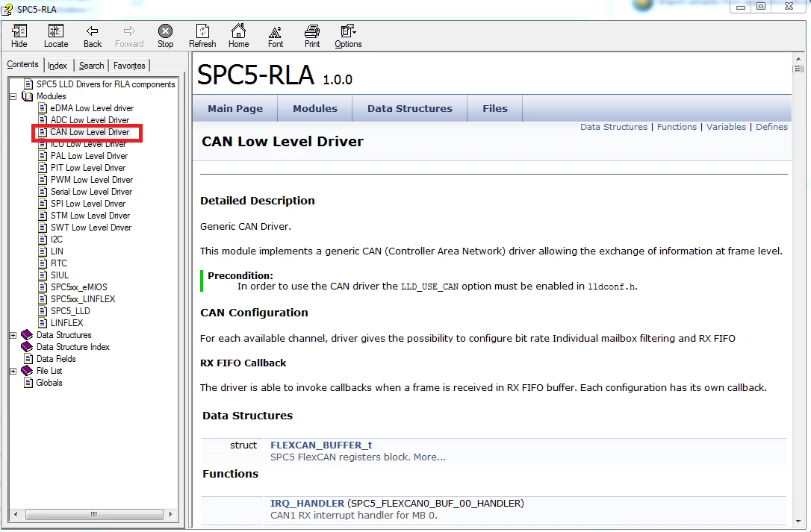Click the Data Structures book icon

pos(27,335)
